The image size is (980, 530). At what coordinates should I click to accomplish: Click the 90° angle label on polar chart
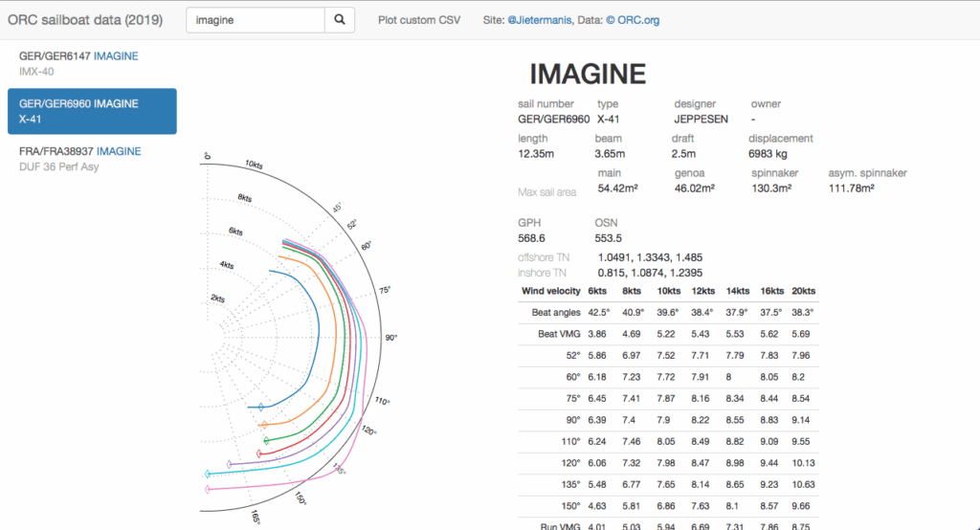(x=390, y=338)
